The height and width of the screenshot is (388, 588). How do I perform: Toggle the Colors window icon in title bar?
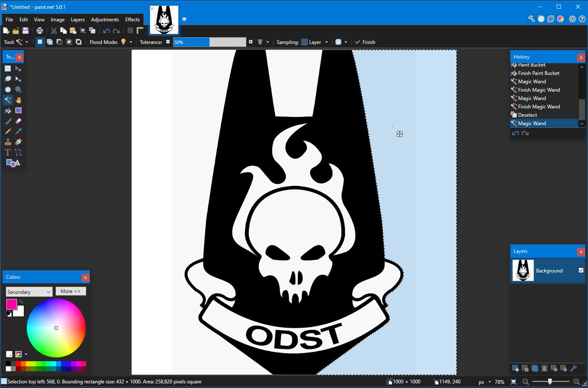point(560,19)
